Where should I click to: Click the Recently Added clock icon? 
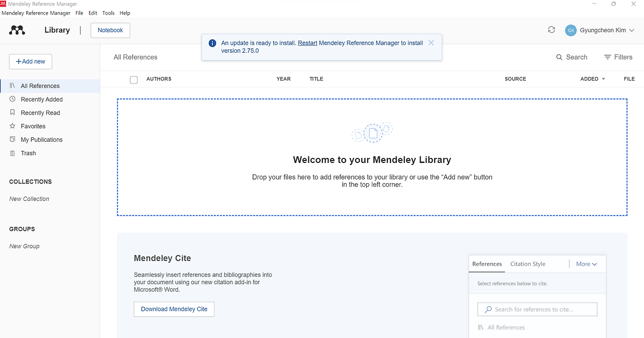[x=13, y=99]
